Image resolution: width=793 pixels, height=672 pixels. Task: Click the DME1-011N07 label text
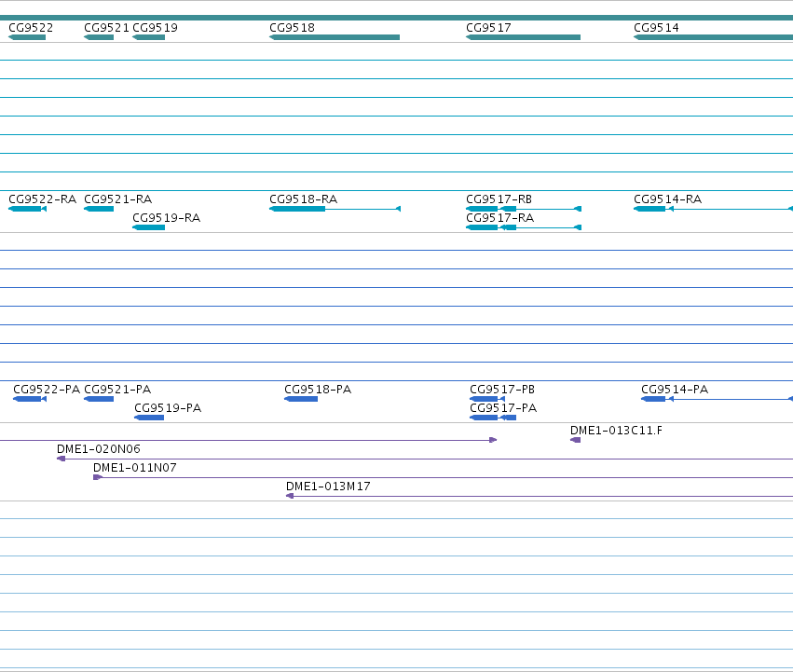(x=135, y=468)
